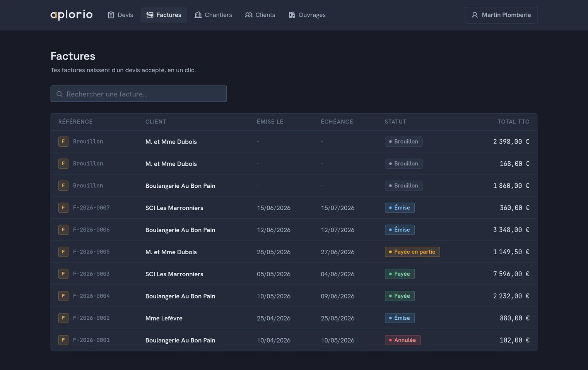Open the Martin Plomberie account button

[501, 15]
